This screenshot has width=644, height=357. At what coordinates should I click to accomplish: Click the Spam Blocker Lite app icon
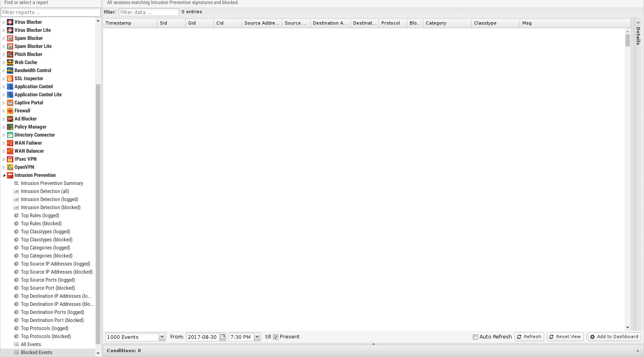(10, 46)
